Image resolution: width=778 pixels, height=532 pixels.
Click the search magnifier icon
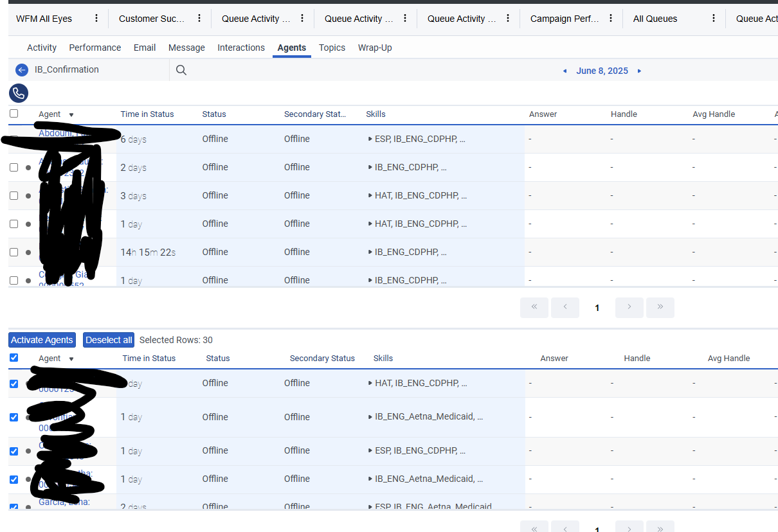[x=181, y=70]
